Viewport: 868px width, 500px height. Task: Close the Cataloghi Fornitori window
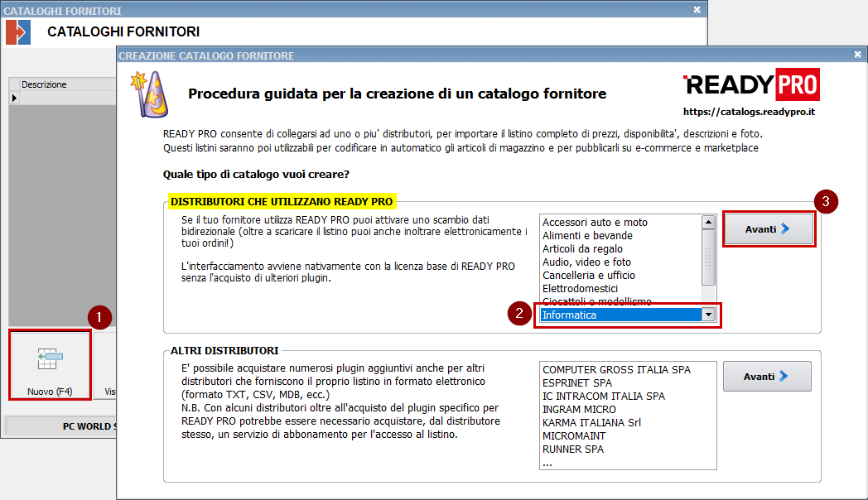[x=697, y=9]
